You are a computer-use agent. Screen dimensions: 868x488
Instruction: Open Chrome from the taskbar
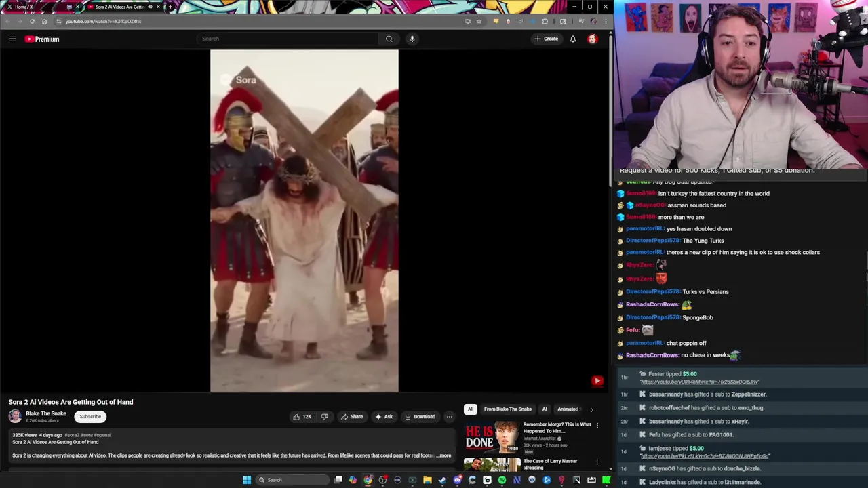point(368,480)
